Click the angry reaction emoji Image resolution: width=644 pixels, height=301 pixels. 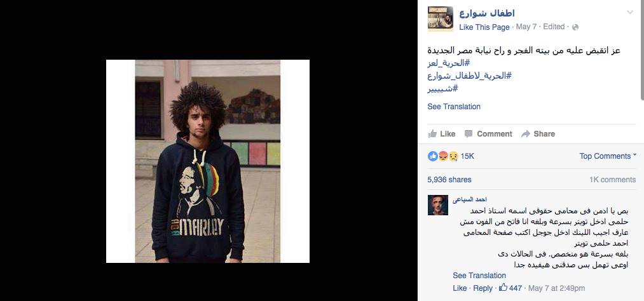(x=443, y=156)
